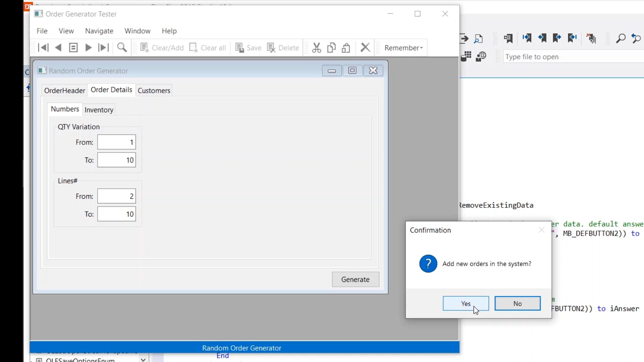This screenshot has width=644, height=362.
Task: Go to first record icon
Action: coord(43,48)
